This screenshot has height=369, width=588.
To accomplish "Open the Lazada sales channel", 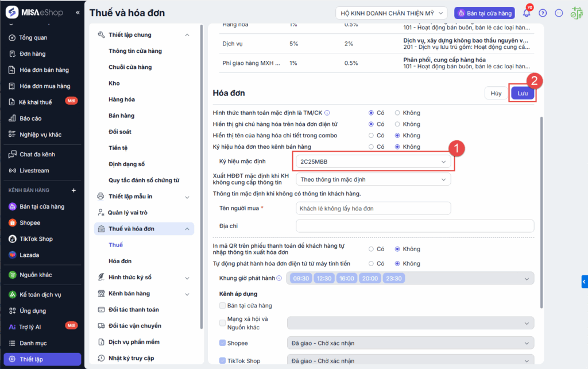I will pyautogui.click(x=29, y=255).
